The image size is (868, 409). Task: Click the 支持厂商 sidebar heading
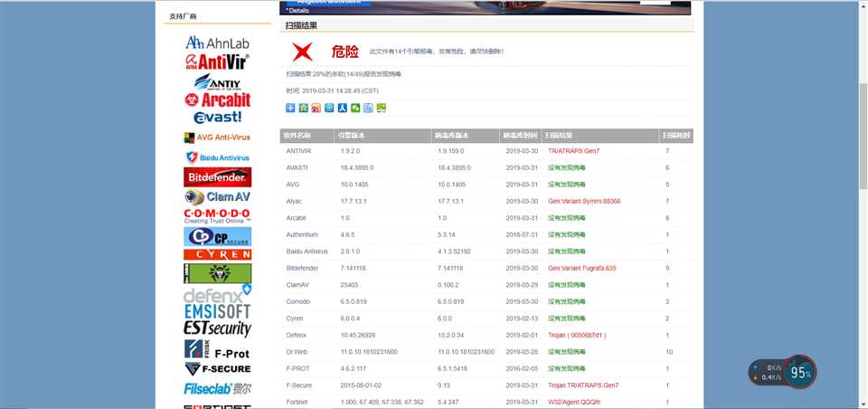(183, 16)
